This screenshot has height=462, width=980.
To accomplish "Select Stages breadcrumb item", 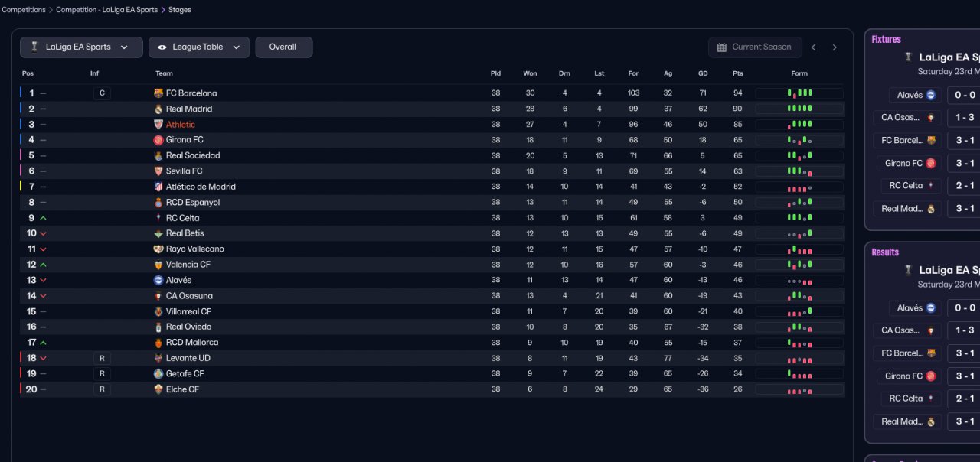I will coord(180,10).
